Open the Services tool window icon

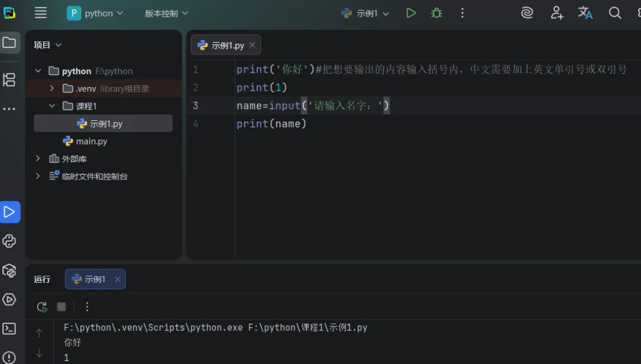coord(9,299)
